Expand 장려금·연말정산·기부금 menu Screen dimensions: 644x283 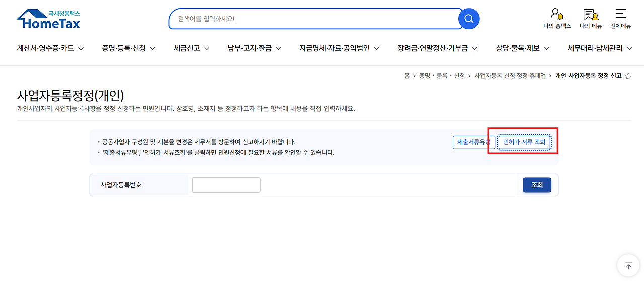coord(438,48)
